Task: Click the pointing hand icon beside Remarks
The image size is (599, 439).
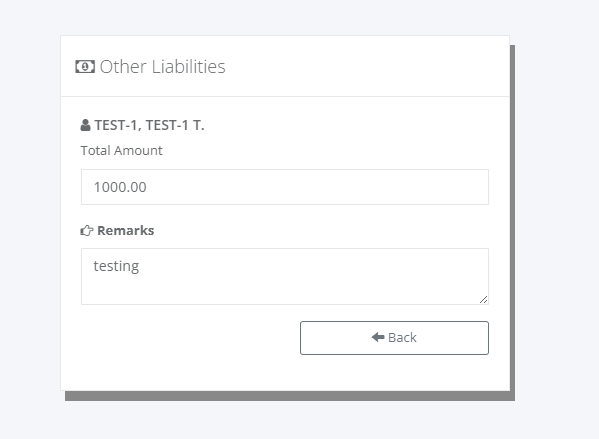Action: [x=87, y=231]
